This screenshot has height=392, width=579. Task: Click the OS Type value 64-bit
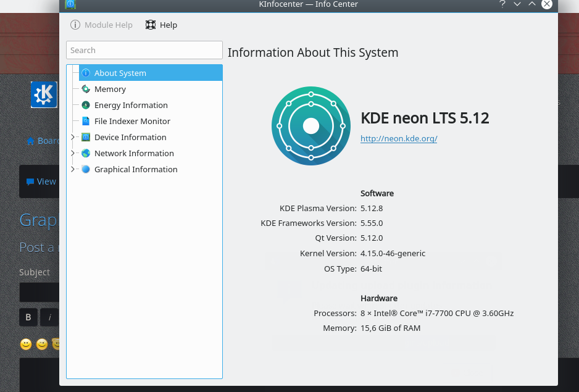371,269
